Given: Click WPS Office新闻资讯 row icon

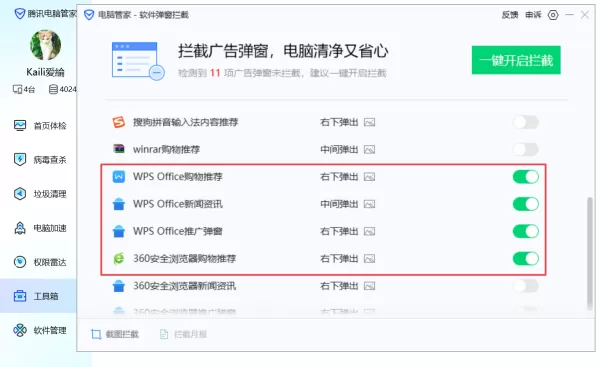Looking at the screenshot, I should pyautogui.click(x=119, y=204).
